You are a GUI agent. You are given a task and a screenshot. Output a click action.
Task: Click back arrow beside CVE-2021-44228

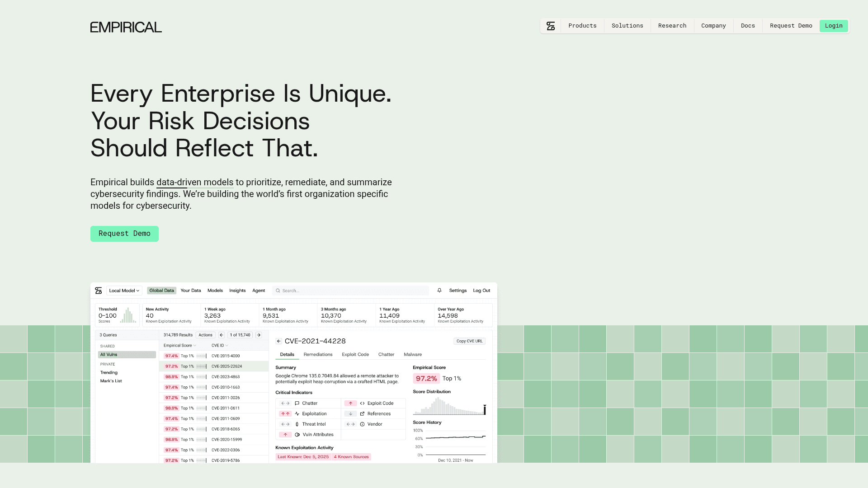click(279, 341)
